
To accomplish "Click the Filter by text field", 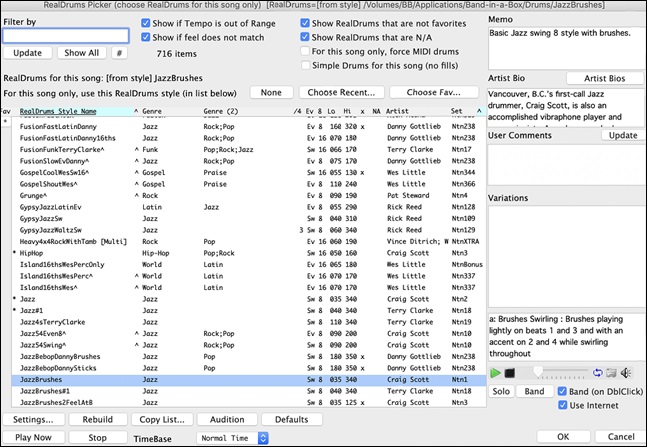I will tap(66, 36).
